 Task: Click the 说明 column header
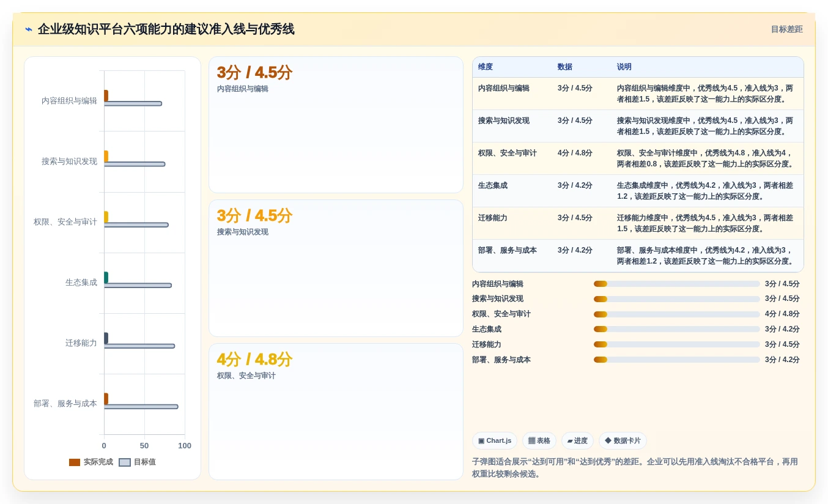point(624,67)
